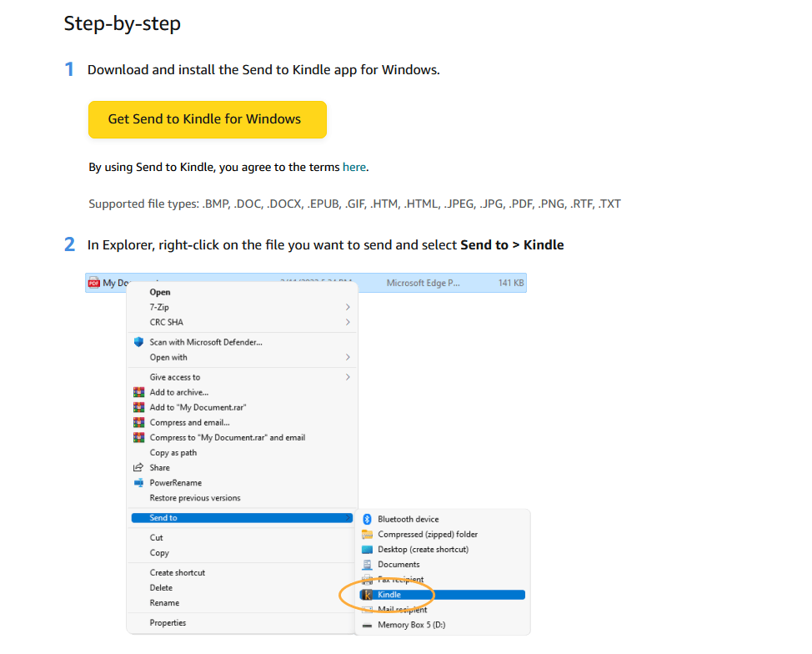Click the Send to menu item
The image size is (812, 654).
pyautogui.click(x=163, y=518)
